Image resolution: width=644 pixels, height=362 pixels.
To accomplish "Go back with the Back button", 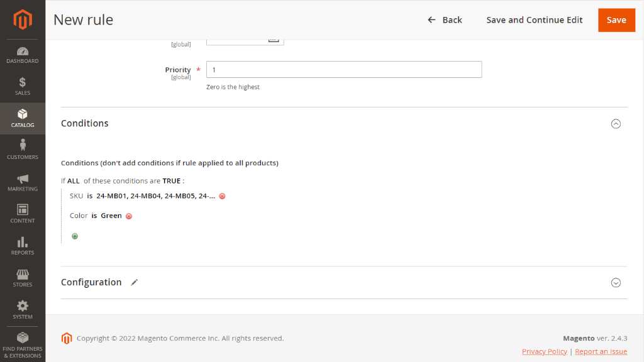I will click(445, 19).
